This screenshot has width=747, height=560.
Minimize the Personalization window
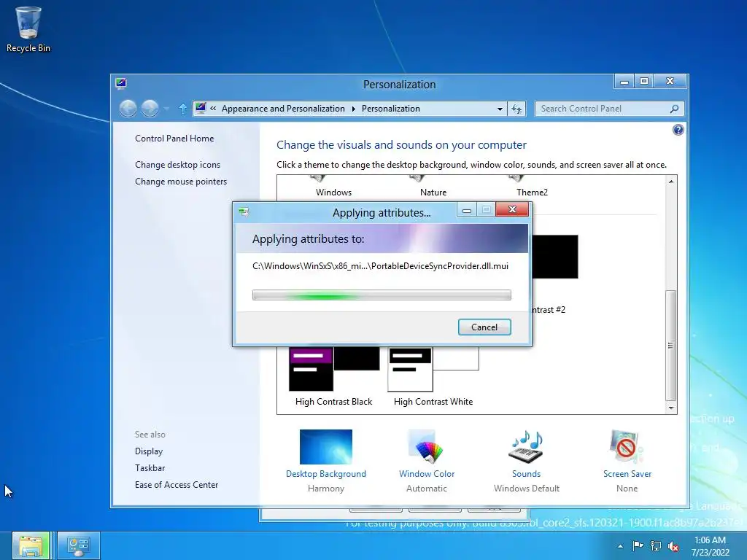pyautogui.click(x=624, y=82)
